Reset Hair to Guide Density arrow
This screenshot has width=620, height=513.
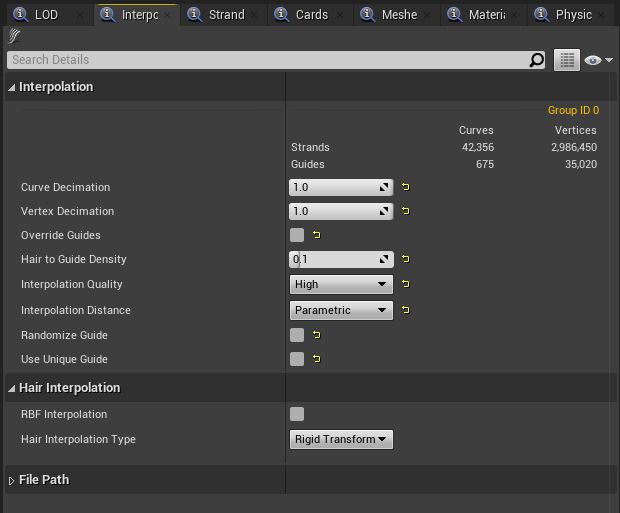point(406,259)
